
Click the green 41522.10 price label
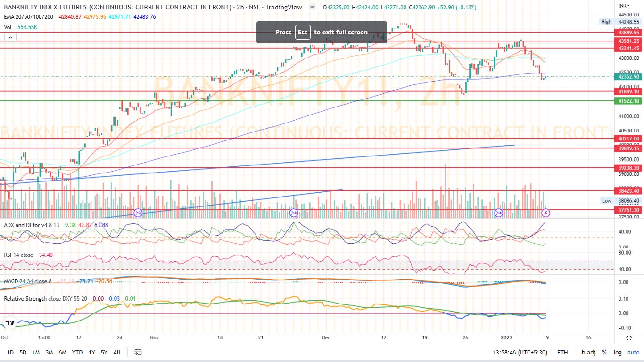[x=629, y=101]
